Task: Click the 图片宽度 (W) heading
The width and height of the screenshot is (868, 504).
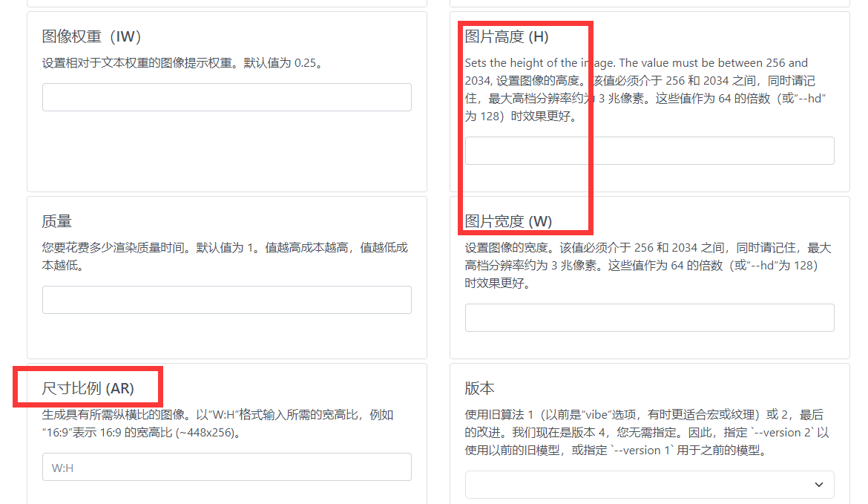Action: 508,221
